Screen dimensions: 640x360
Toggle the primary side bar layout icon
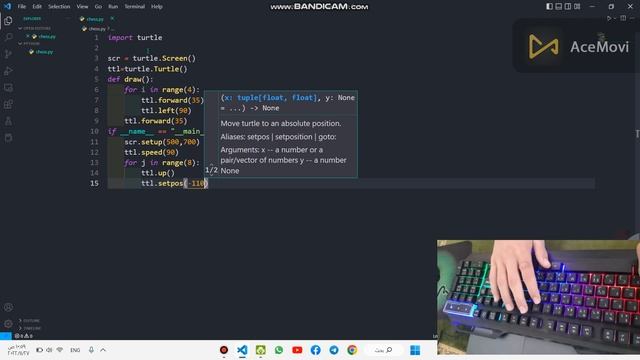(549, 6)
